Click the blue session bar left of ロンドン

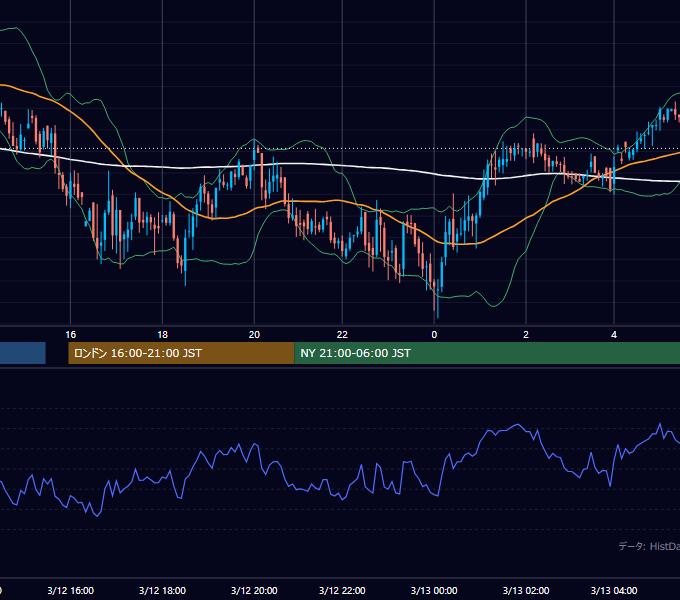click(x=23, y=353)
